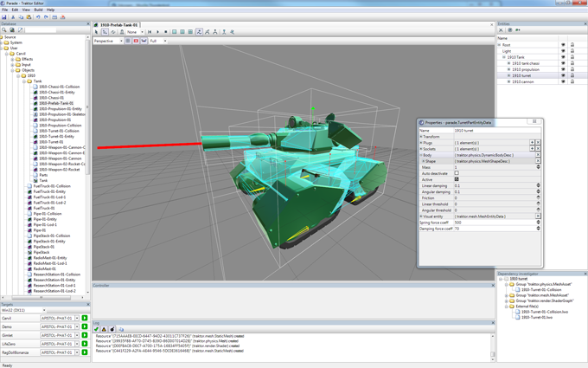The image size is (588, 368).
Task: Toggle the Active checkbox in Properties
Action: [457, 179]
